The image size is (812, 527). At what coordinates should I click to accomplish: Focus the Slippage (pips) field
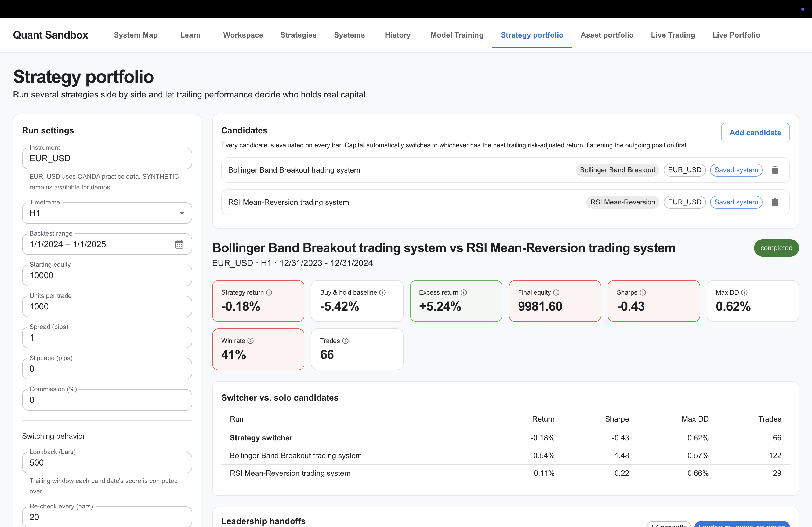107,369
